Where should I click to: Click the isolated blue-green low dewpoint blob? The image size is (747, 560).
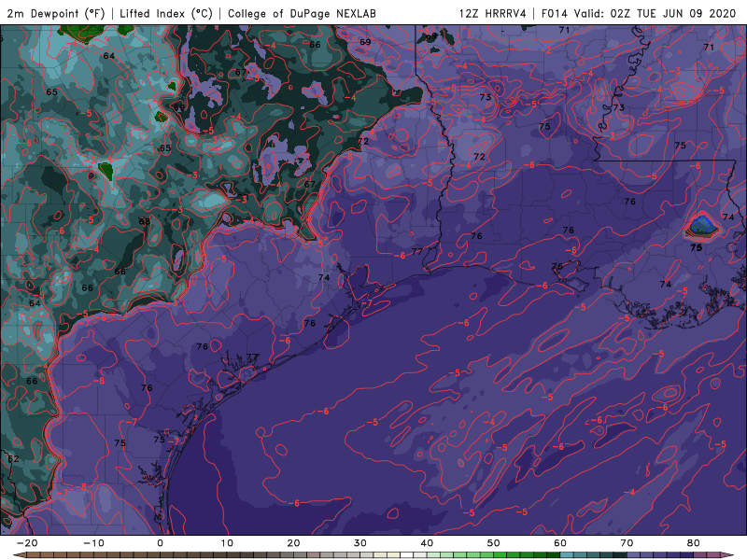[x=702, y=225]
